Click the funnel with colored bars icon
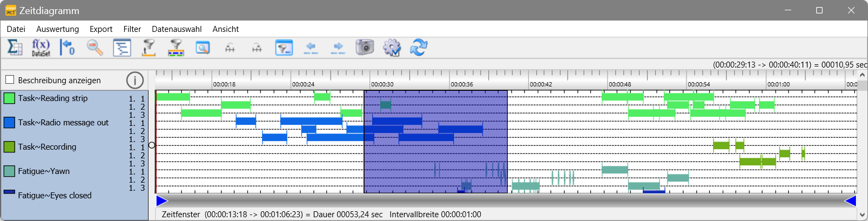 176,48
